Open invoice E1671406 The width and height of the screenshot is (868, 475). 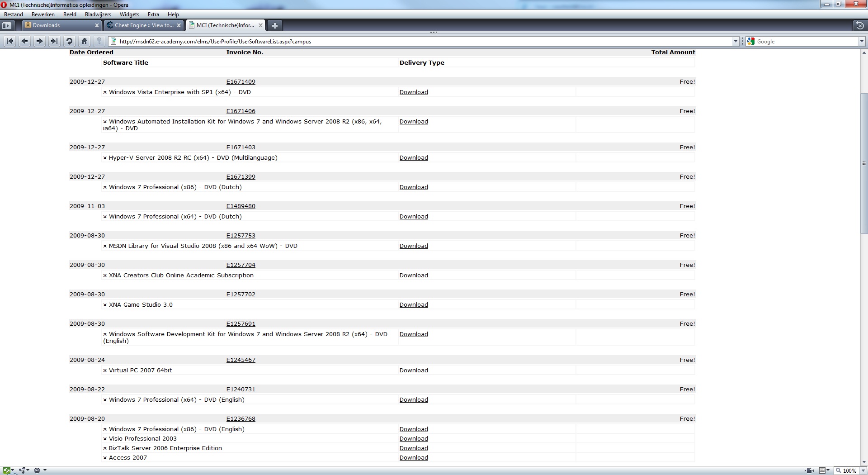pos(241,111)
